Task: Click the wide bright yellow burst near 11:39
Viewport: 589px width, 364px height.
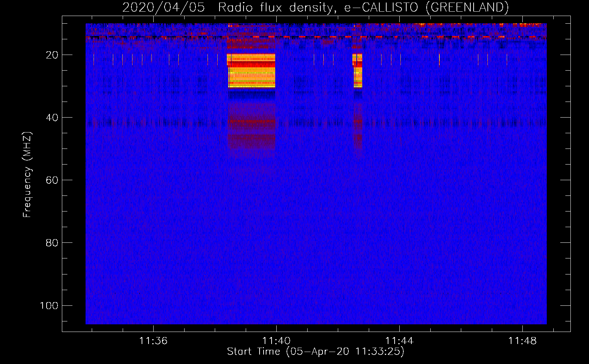Action: coord(251,71)
